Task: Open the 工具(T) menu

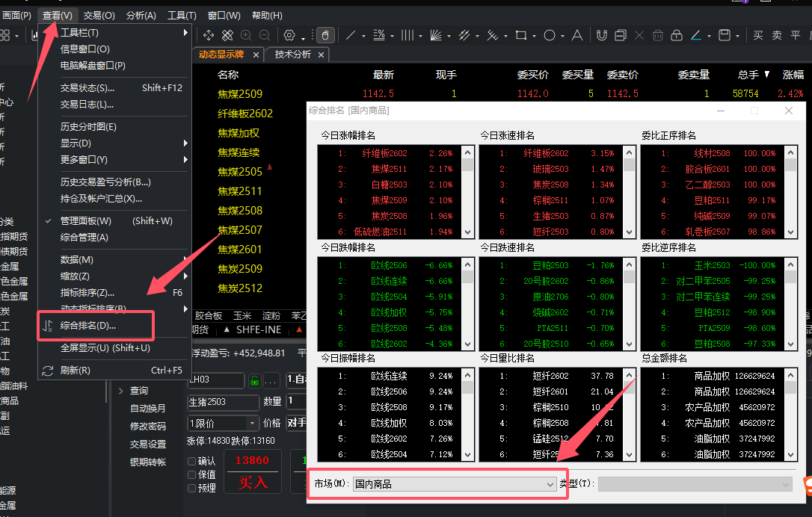Action: tap(182, 16)
